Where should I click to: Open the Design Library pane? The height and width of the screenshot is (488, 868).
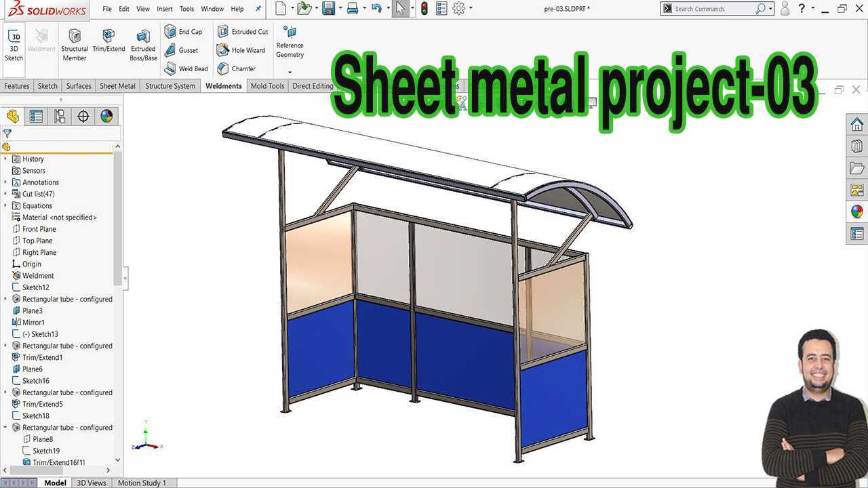click(x=857, y=146)
